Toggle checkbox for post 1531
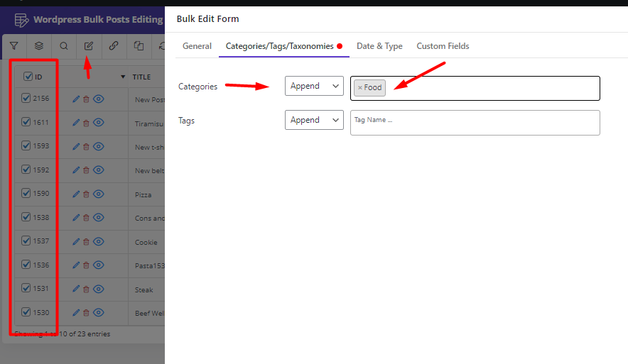Image resolution: width=628 pixels, height=364 pixels. pyautogui.click(x=26, y=288)
